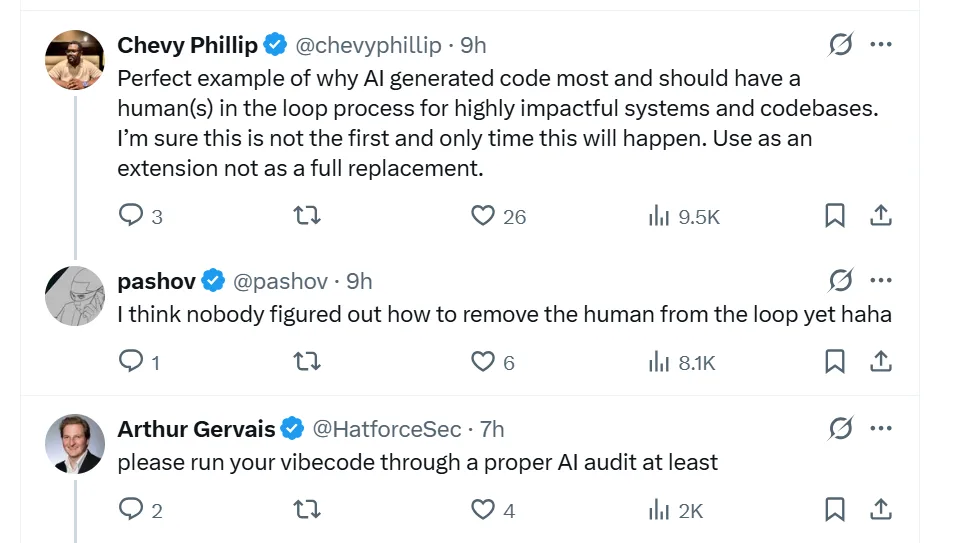Share Chevy Phillip's tweet
960x543 pixels.
[x=880, y=216]
